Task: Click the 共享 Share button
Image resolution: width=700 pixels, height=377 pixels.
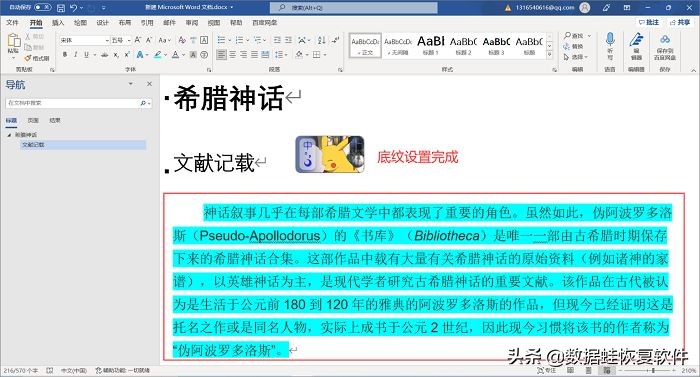Action: tap(680, 22)
